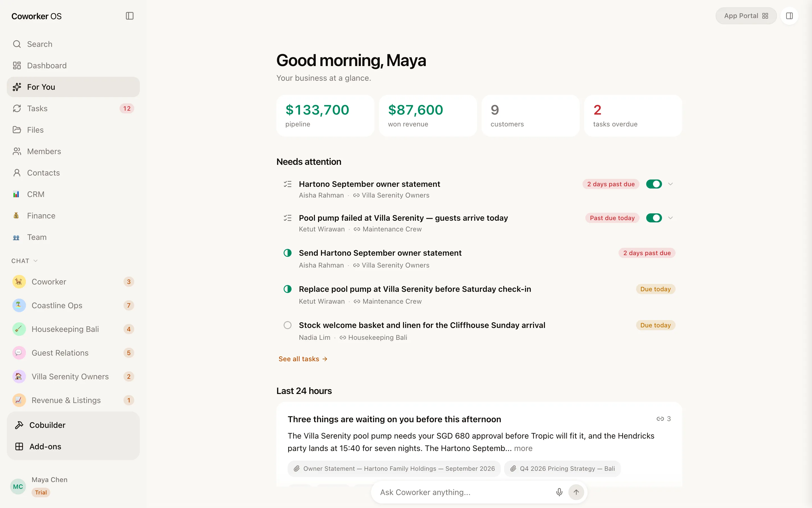Open Contacts in the sidebar
This screenshot has width=812, height=508.
pos(73,173)
